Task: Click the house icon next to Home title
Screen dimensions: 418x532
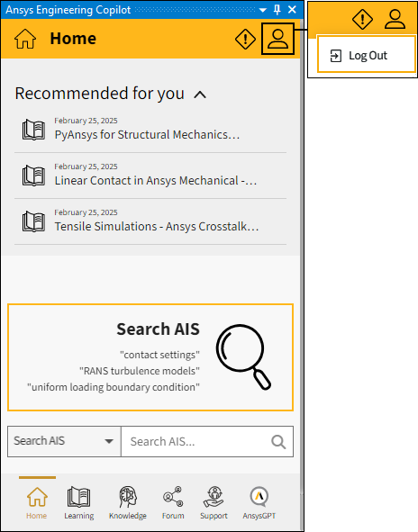Action: 25,39
